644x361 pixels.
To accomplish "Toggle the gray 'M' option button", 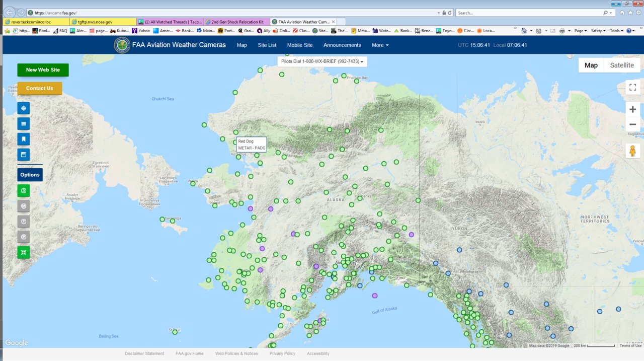I will click(24, 206).
